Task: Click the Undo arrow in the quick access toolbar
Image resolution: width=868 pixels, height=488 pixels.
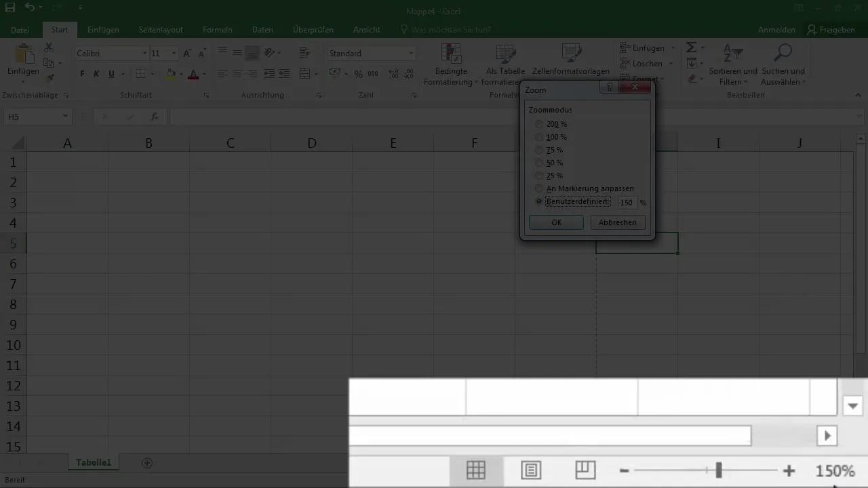Action: [30, 8]
